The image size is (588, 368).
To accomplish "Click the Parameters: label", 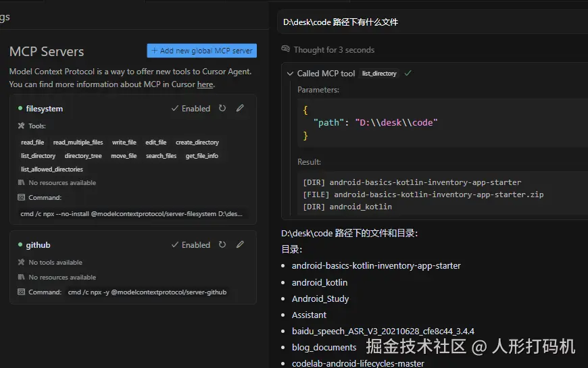I will (x=318, y=90).
